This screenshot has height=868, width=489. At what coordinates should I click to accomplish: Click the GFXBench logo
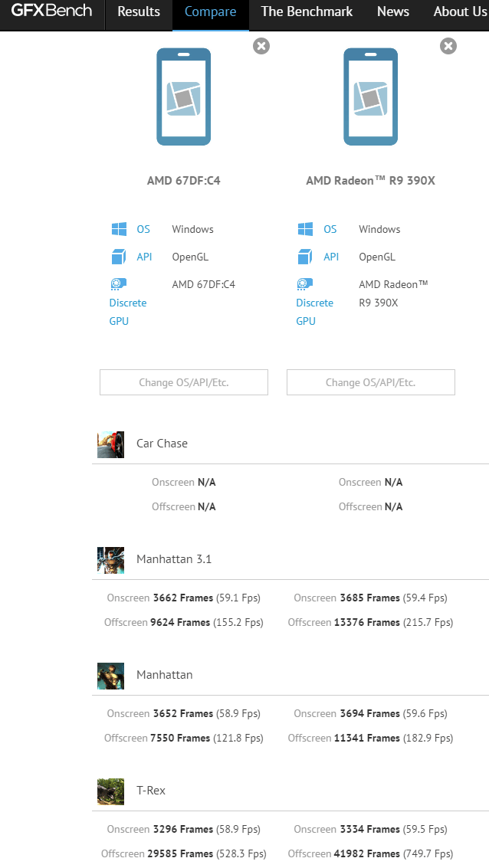pos(51,11)
